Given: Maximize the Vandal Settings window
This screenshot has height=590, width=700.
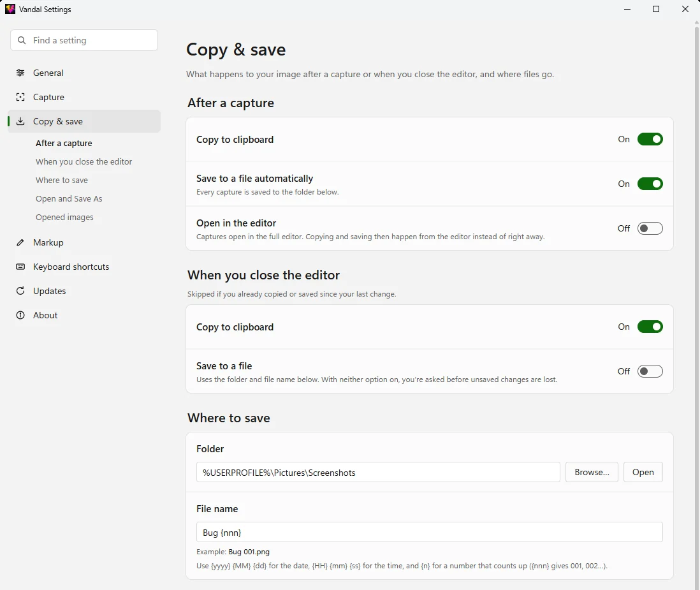Looking at the screenshot, I should 656,9.
